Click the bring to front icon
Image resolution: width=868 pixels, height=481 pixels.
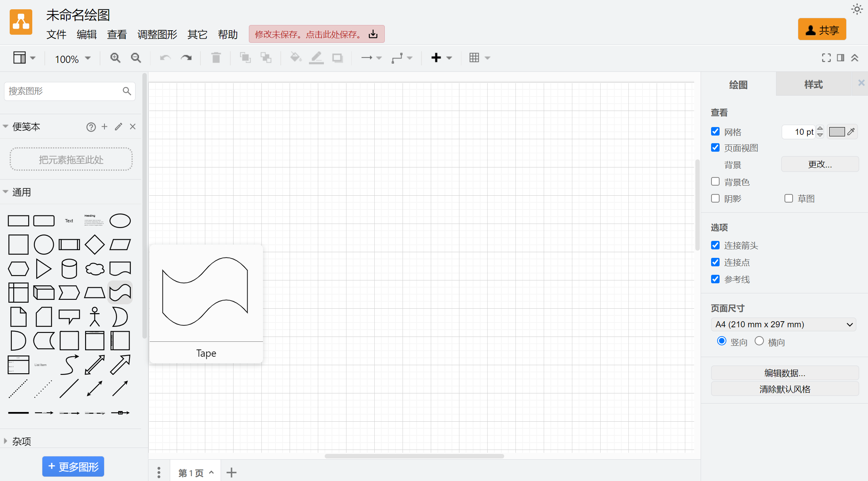pos(245,58)
